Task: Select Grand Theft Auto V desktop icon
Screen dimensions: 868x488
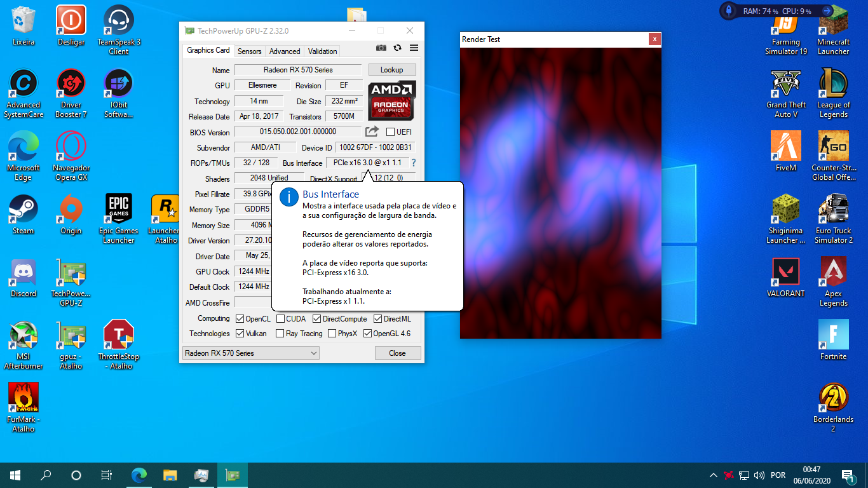Action: [786, 93]
